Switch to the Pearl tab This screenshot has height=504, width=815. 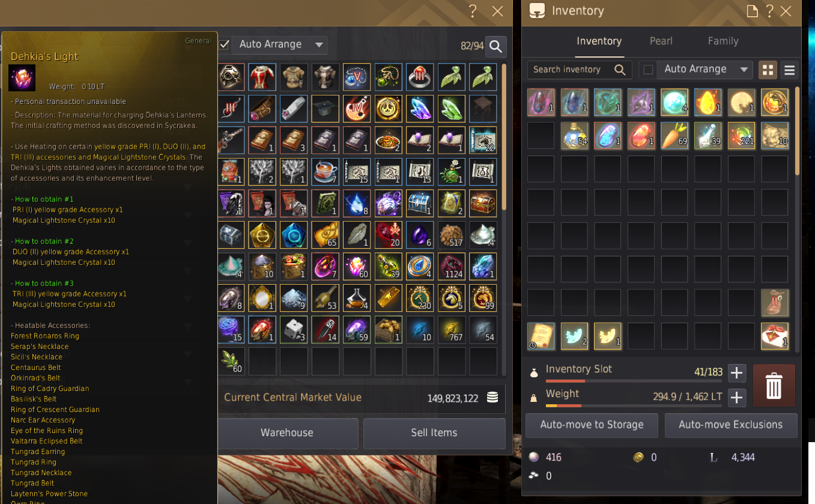[661, 41]
